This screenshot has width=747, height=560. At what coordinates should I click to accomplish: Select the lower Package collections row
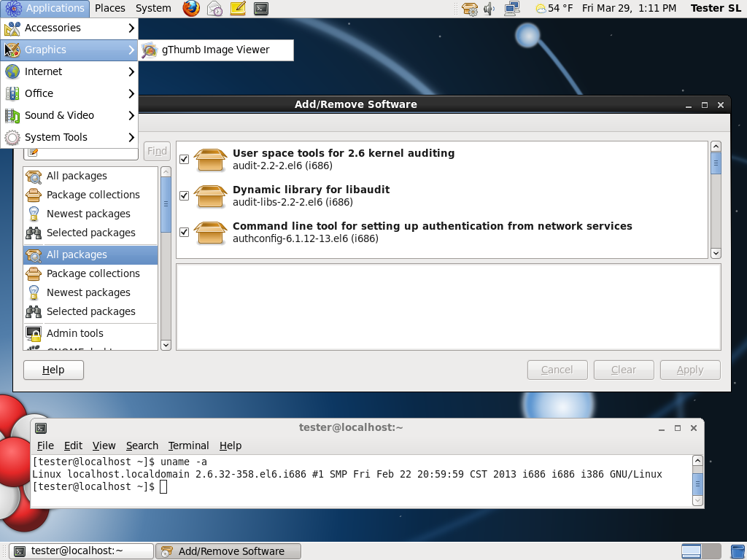tap(90, 274)
